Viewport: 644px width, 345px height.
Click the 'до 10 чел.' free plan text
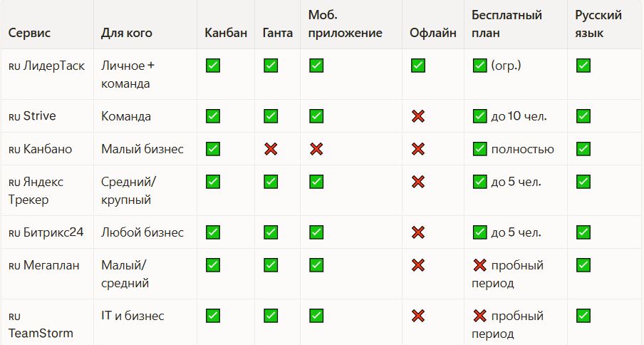(519, 116)
